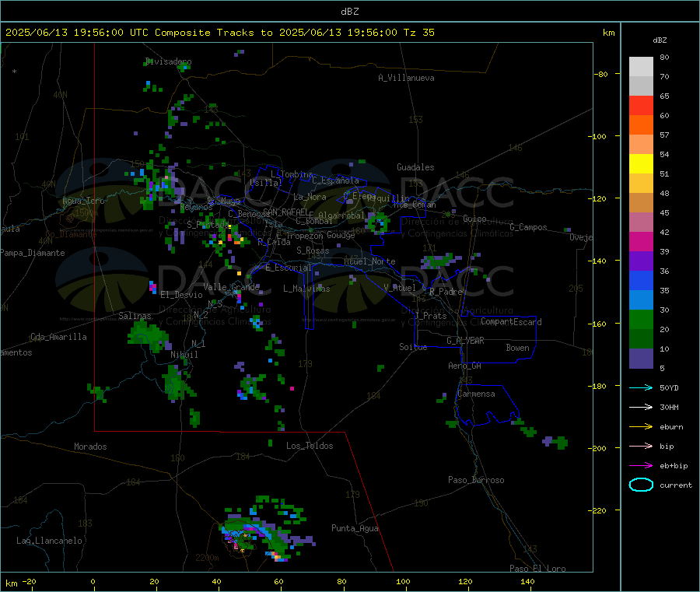Click the Punta_Agua location label
The image size is (700, 592).
[x=355, y=528]
